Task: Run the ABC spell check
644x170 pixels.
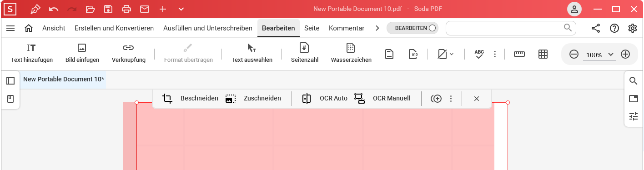Action: tap(479, 54)
